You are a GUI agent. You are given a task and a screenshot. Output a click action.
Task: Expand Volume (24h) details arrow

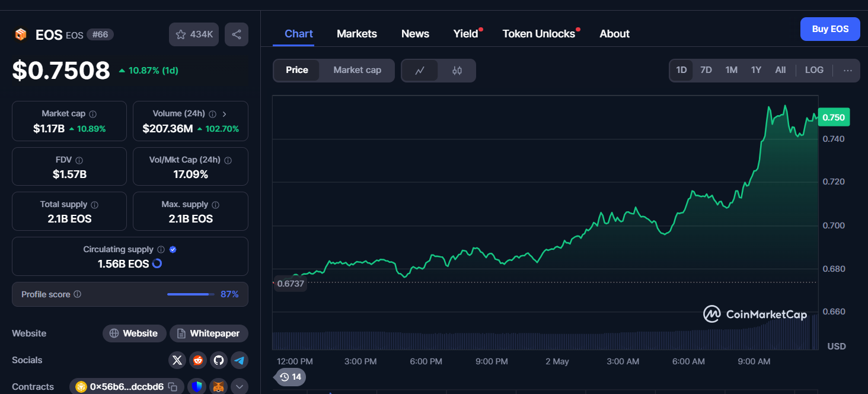point(225,113)
